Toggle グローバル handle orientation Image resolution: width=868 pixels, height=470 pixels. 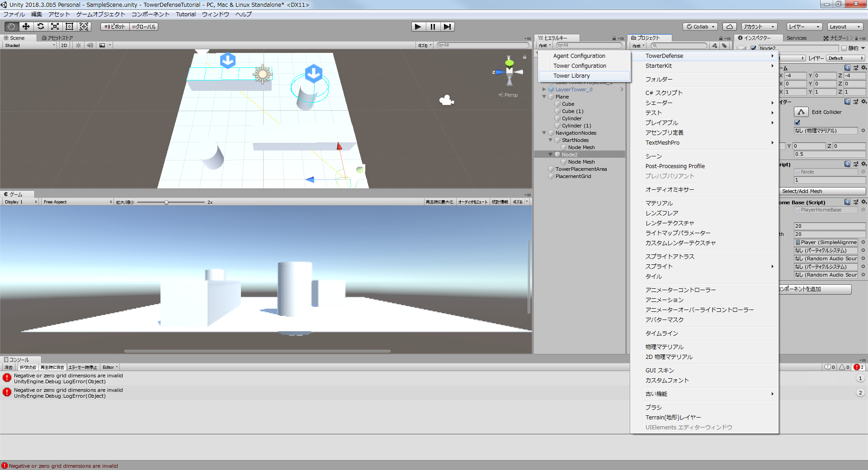[144, 27]
